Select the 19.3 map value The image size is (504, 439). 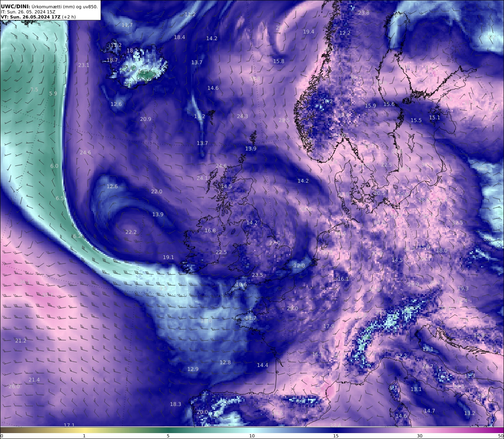click(x=463, y=289)
